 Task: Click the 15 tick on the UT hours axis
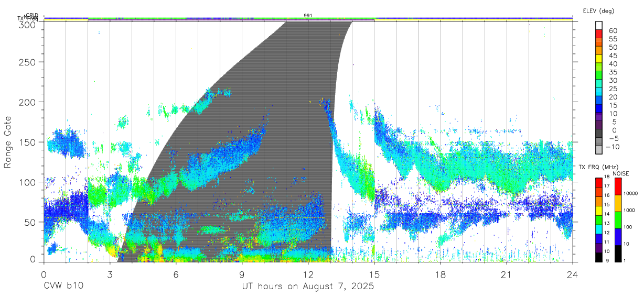[374, 274]
